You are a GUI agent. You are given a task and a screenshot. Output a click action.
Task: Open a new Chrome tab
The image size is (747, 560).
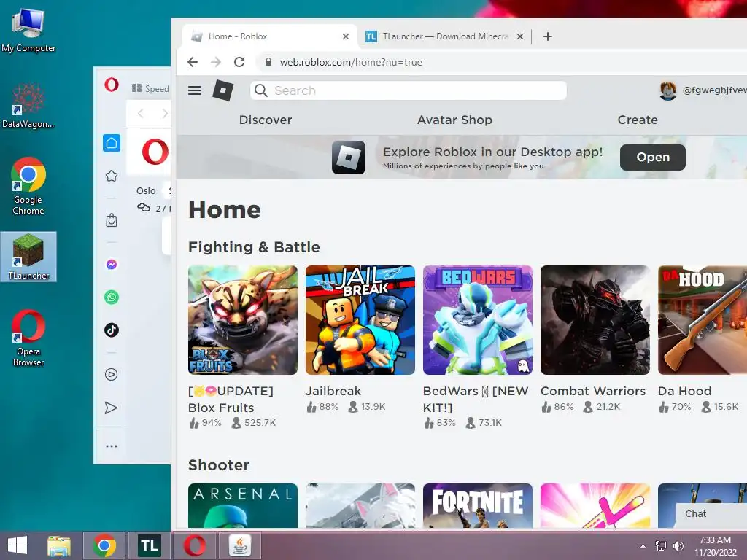(x=548, y=36)
